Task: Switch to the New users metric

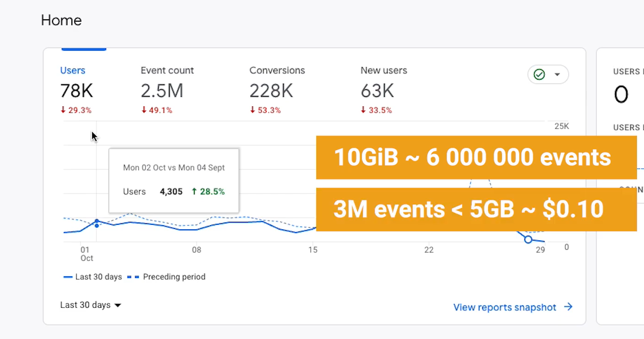Action: [x=384, y=70]
